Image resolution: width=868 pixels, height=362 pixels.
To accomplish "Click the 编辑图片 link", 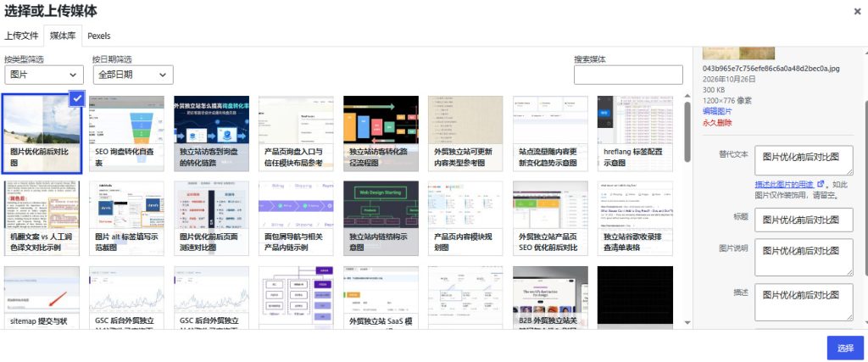I will [x=717, y=111].
